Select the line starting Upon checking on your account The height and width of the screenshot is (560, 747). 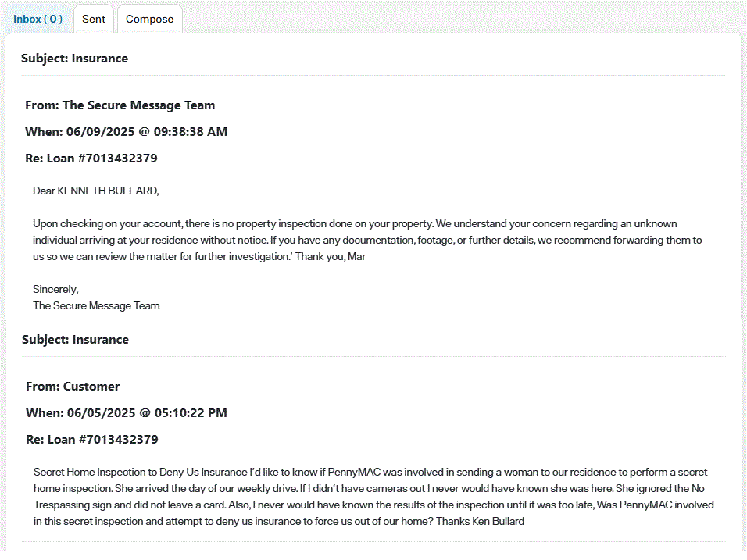[355, 224]
